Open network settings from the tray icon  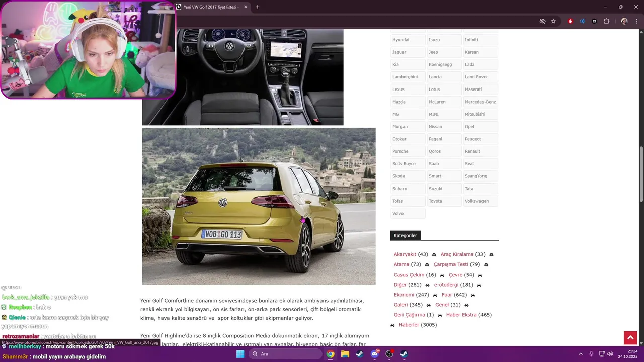pos(602,354)
